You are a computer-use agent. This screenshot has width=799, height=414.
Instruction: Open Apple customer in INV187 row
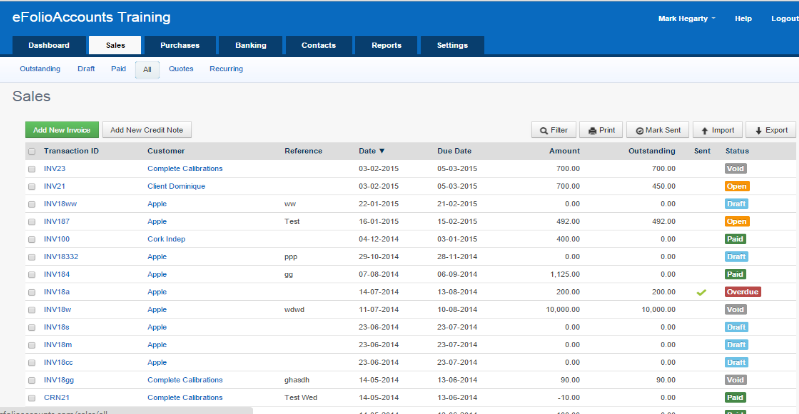point(157,222)
